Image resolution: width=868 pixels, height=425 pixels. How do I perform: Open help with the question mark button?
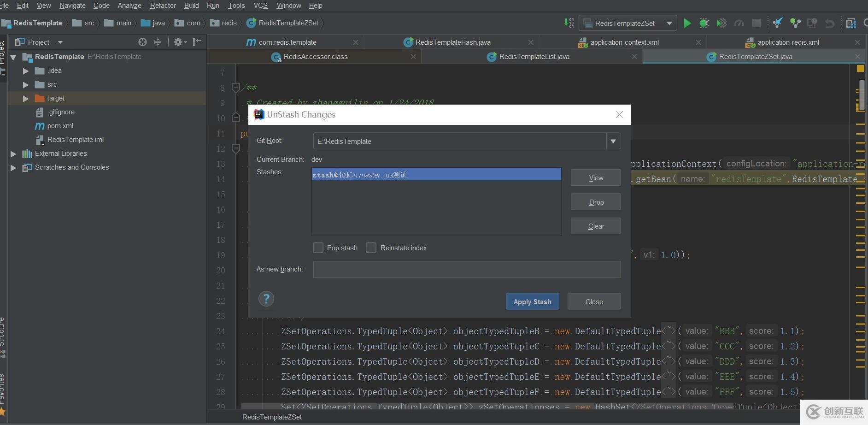coord(266,299)
